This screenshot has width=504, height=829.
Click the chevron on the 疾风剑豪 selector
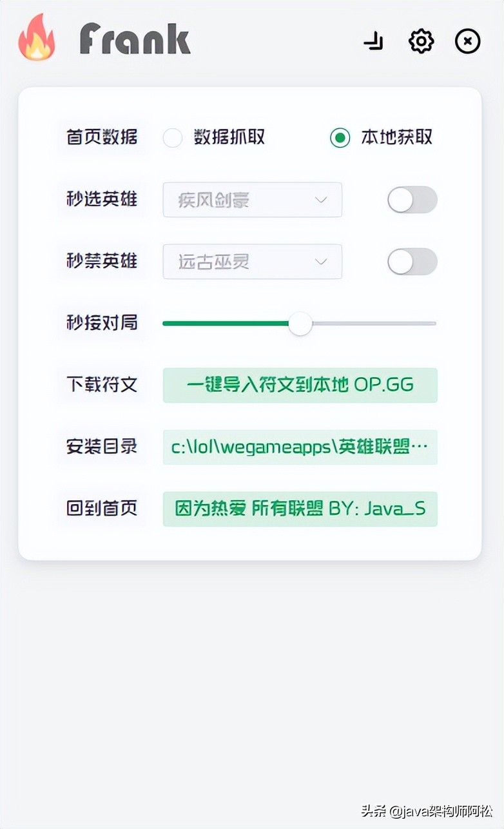tap(321, 200)
